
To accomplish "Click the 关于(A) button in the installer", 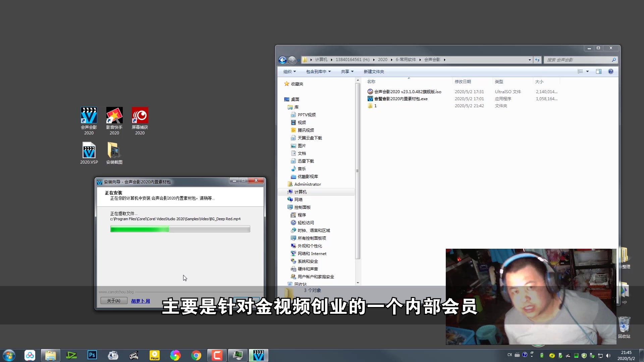I will click(114, 301).
